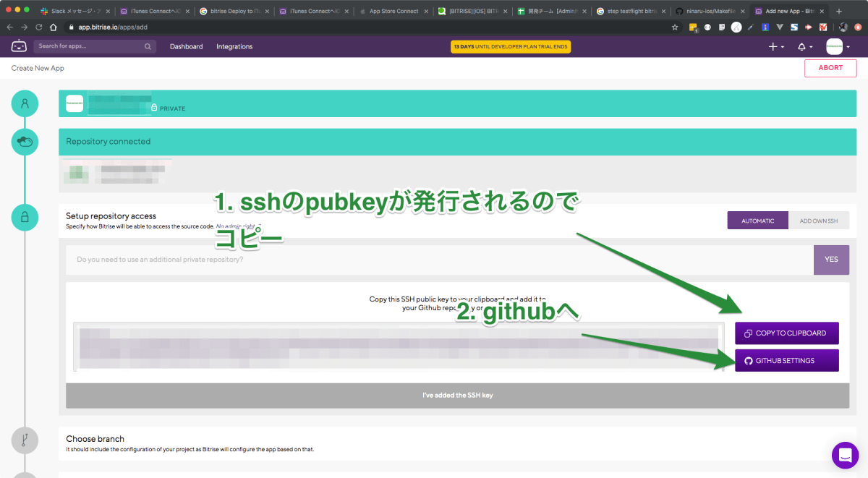Viewport: 868px width, 478px height.
Task: Click the search magnifier icon in Bitrise header
Action: pos(148,46)
